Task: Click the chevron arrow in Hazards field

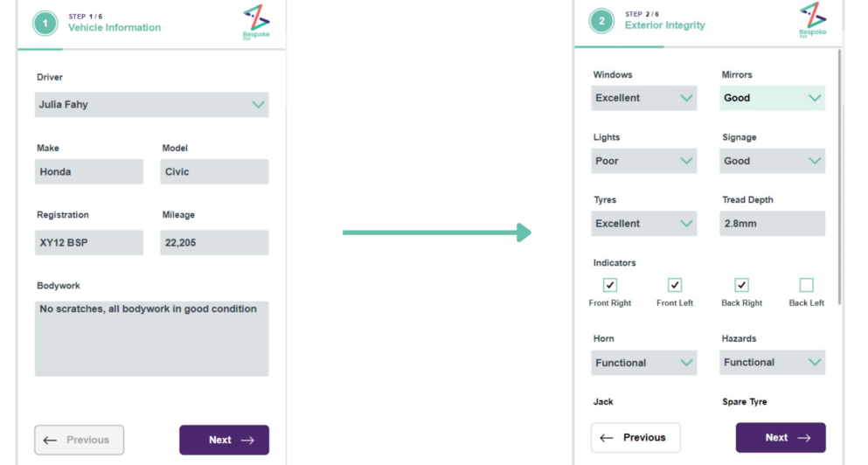Action: point(815,363)
